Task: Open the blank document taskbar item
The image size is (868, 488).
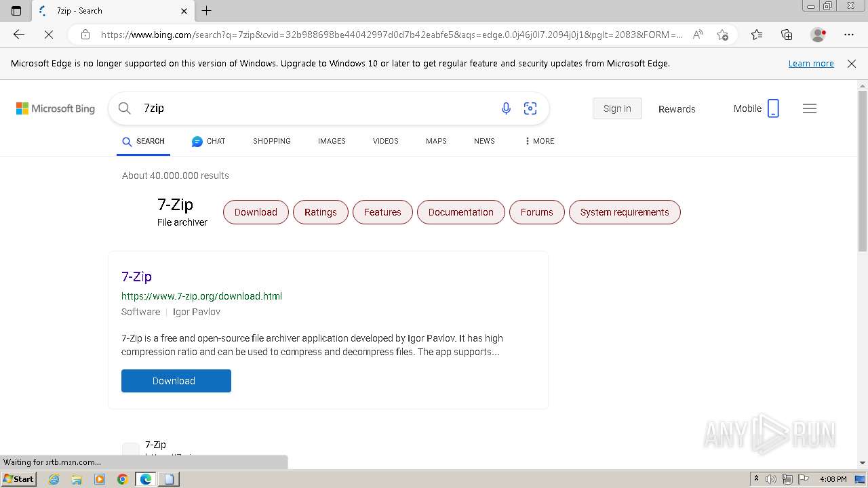Action: tap(169, 479)
